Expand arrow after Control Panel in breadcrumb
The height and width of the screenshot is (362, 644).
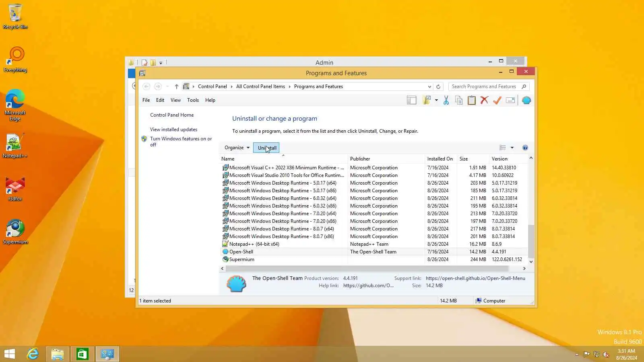pyautogui.click(x=232, y=86)
